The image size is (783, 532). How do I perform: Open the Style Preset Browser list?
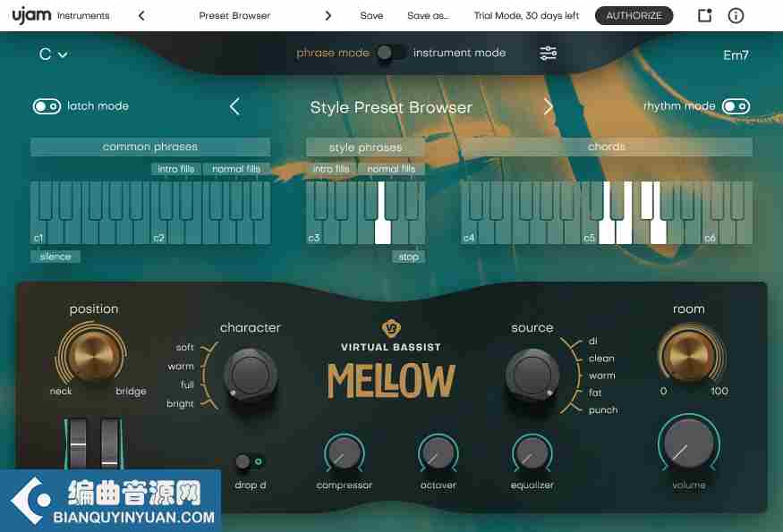click(391, 107)
